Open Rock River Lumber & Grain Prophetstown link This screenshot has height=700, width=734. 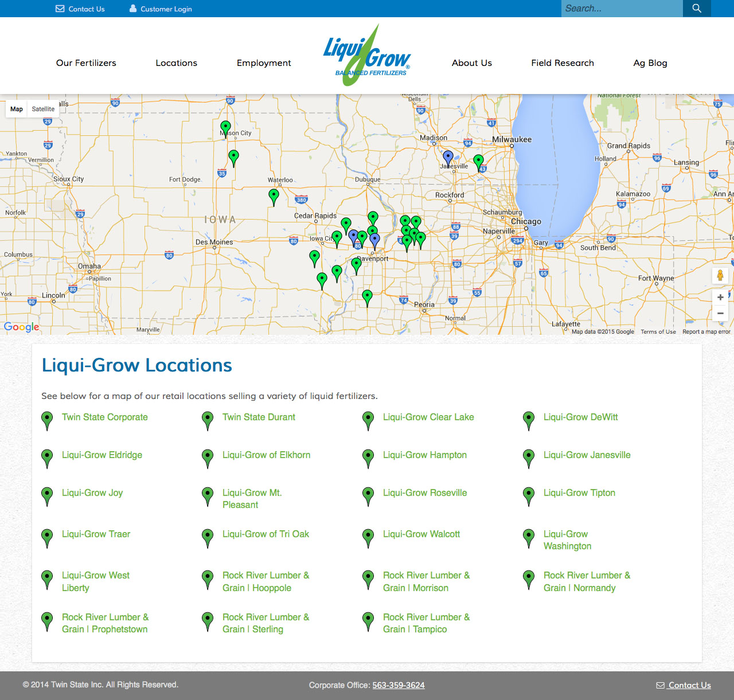point(105,623)
